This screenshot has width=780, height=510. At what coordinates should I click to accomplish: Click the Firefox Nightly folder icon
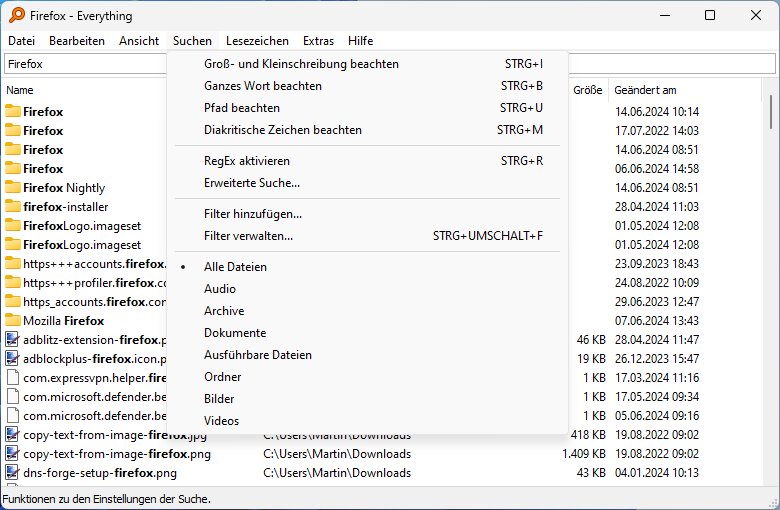[13, 188]
